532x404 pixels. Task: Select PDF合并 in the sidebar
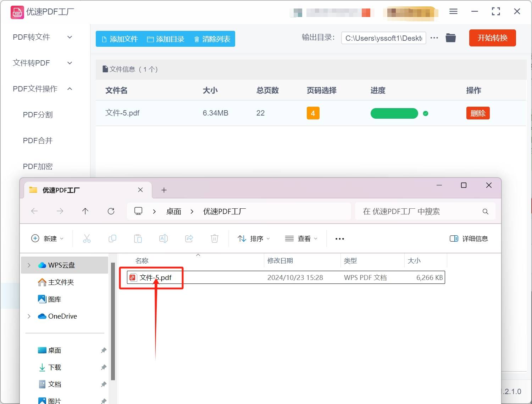[x=38, y=141]
